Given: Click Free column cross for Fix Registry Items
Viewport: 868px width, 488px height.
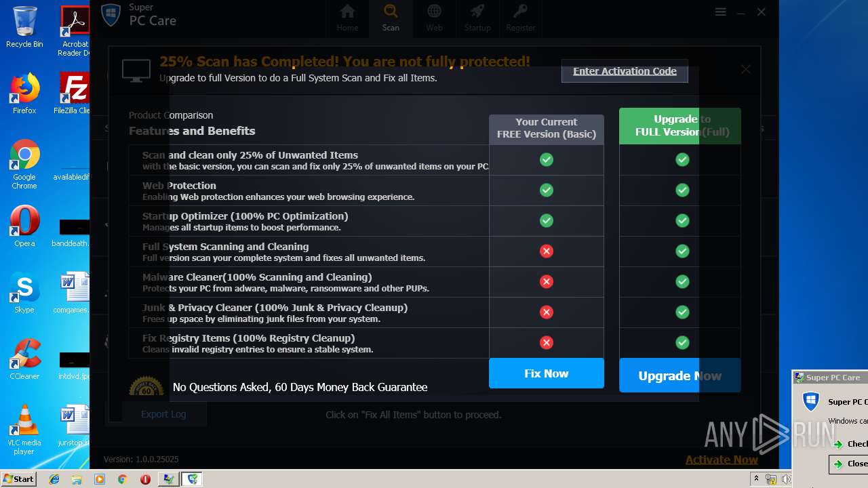Looking at the screenshot, I should (x=547, y=343).
